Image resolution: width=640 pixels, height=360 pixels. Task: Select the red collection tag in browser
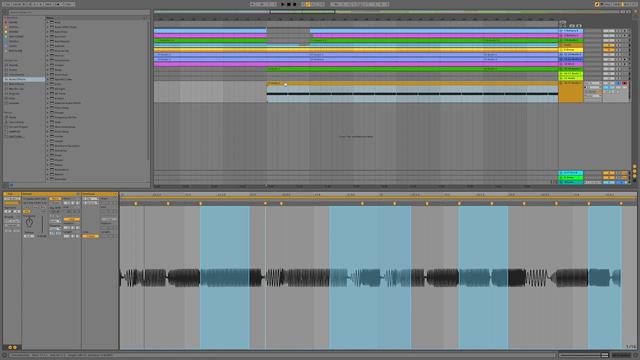[x=6, y=22]
